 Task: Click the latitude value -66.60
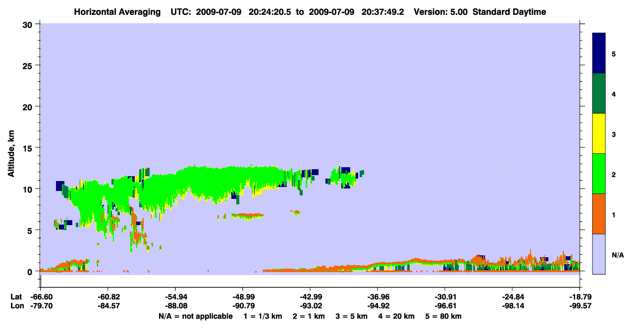click(41, 297)
